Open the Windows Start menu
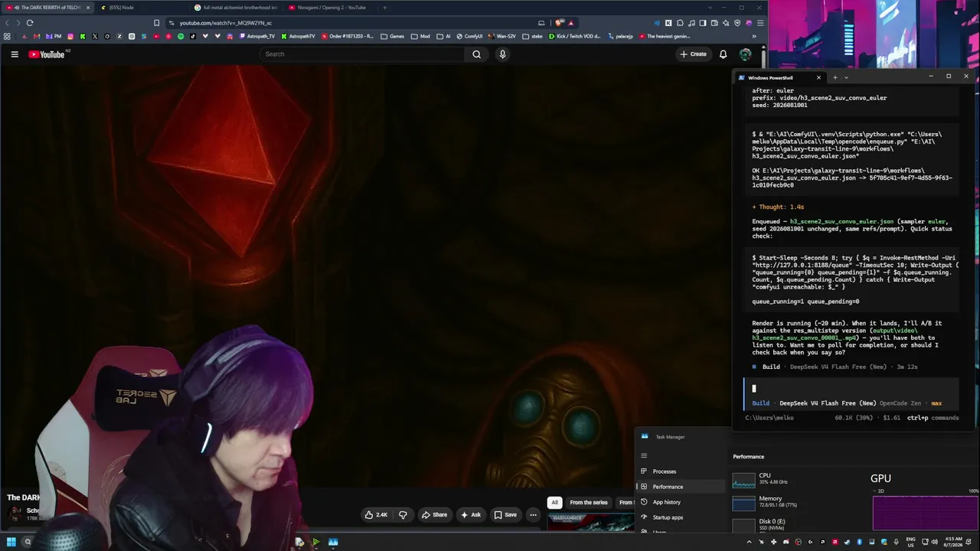Viewport: 980px width, 551px height. [x=11, y=542]
